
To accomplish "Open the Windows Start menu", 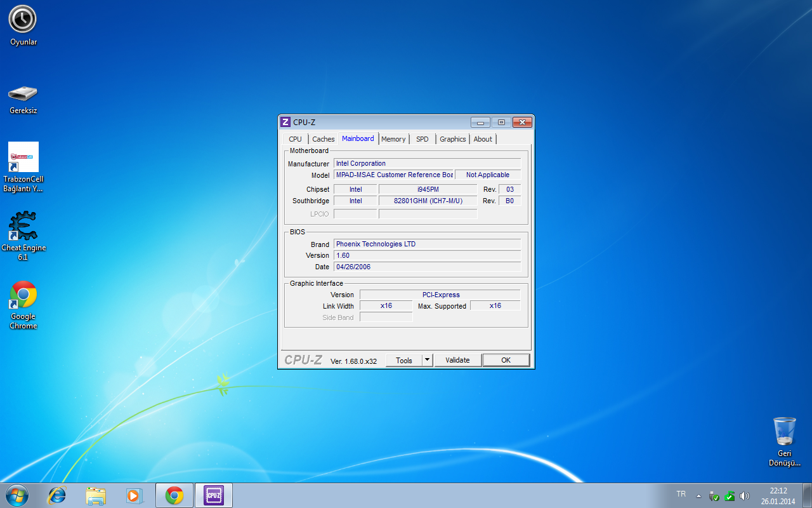I will (x=16, y=495).
